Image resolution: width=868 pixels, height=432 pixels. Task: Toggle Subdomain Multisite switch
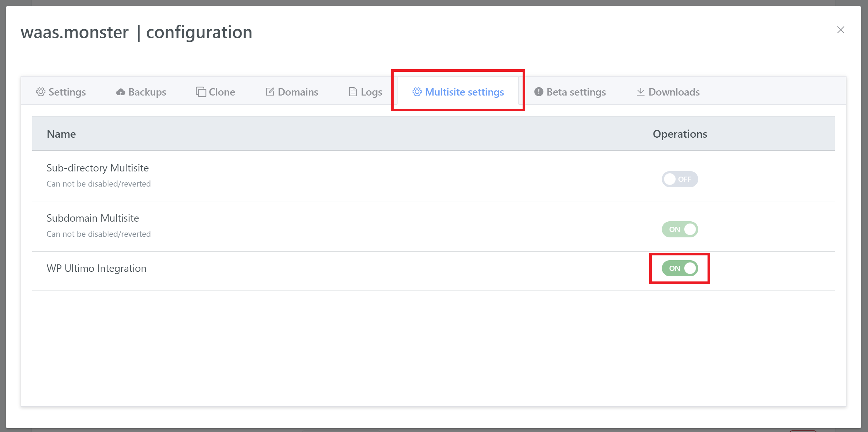[x=680, y=229]
